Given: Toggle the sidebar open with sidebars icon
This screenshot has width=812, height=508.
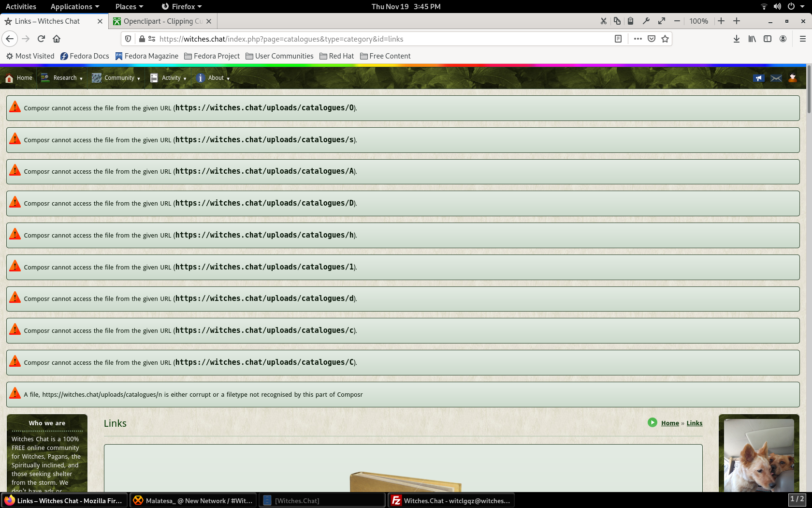Looking at the screenshot, I should 768,39.
